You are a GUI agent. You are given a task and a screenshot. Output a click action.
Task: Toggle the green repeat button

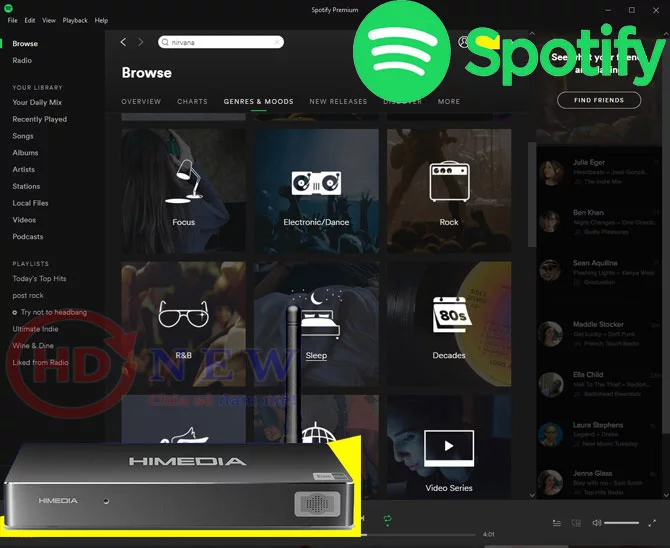[x=388, y=519]
